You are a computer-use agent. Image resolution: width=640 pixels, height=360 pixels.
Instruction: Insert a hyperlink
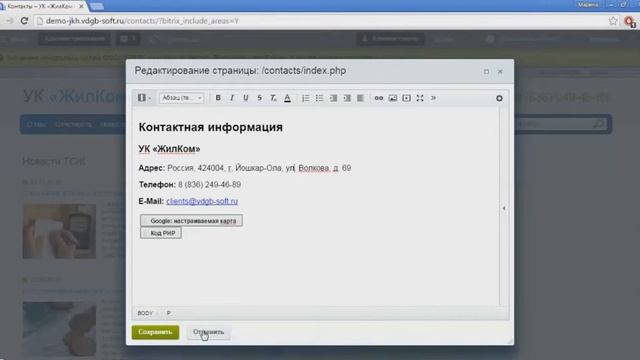click(x=379, y=98)
